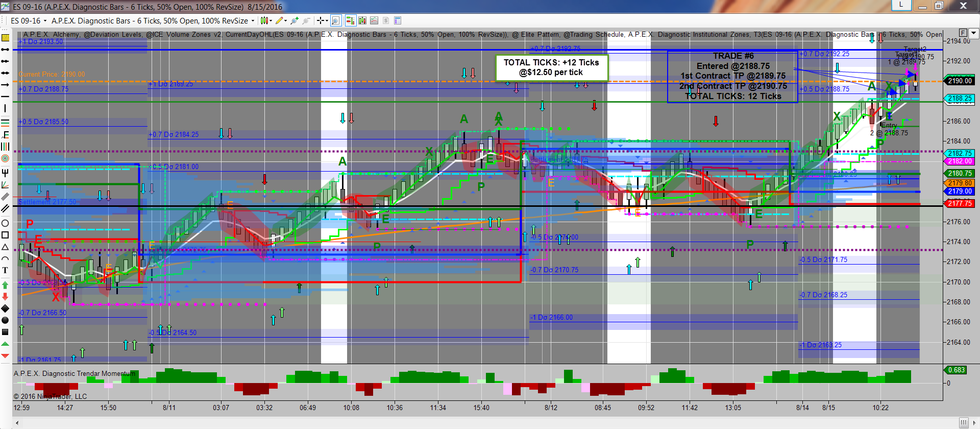Screen dimensions: 980x429
Task: Select the Fibonacci Circle tool
Action: (x=5, y=158)
